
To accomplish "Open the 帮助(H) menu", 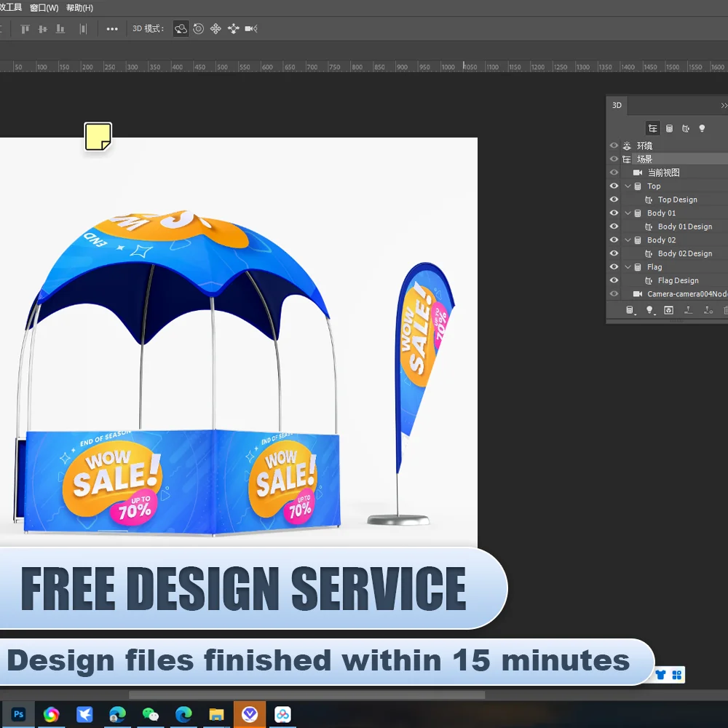I will point(79,8).
